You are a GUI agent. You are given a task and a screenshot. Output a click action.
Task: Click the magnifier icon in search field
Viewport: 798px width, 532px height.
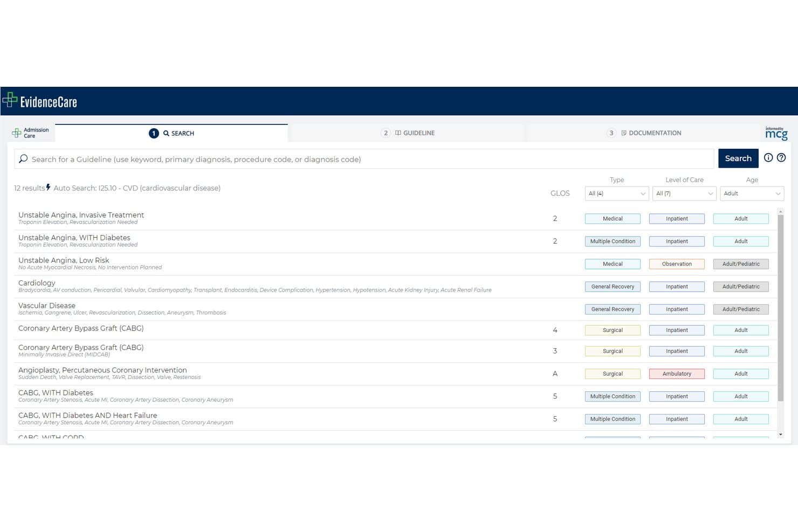click(23, 159)
